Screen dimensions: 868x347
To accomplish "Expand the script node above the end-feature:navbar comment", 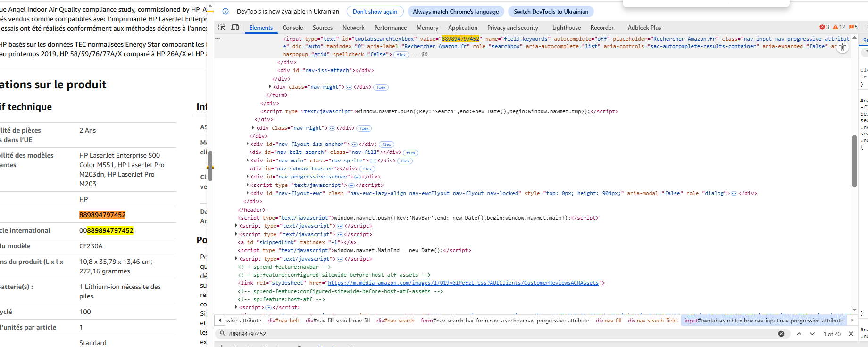I will 236,259.
